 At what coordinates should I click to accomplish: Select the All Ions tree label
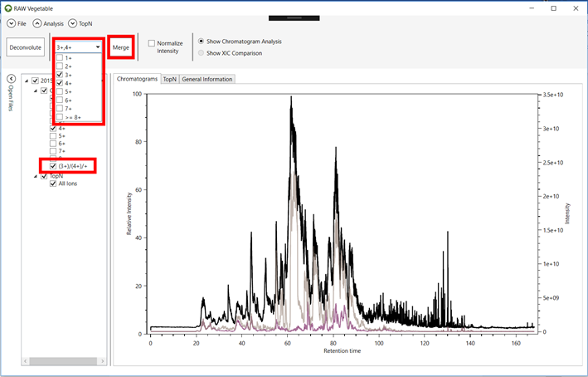pyautogui.click(x=67, y=184)
